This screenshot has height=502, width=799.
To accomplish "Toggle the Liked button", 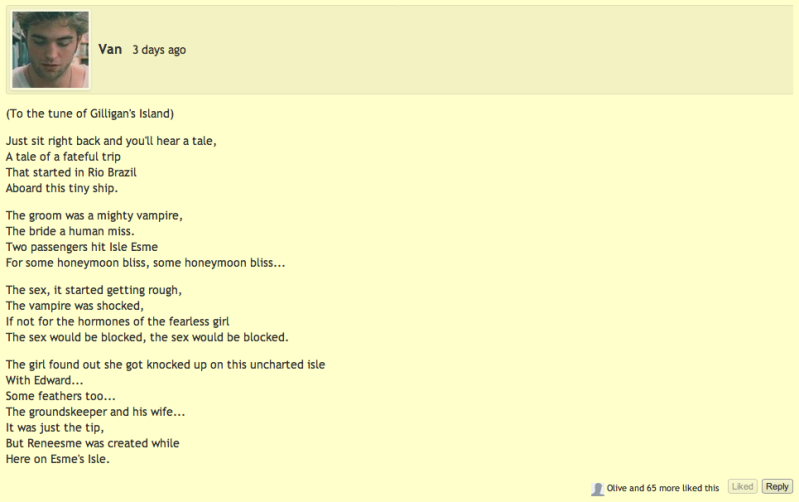I will pyautogui.click(x=742, y=487).
